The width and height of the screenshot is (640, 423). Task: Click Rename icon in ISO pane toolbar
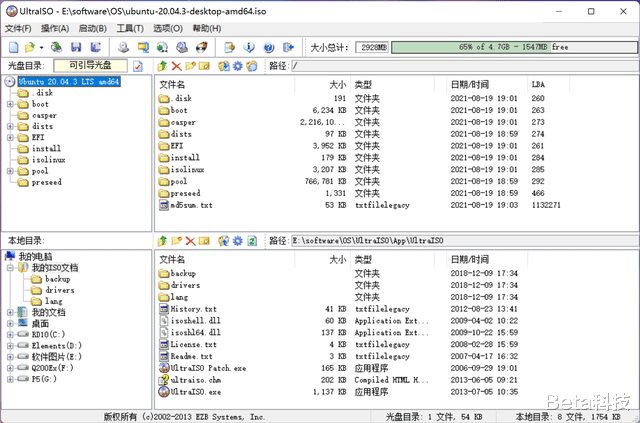coord(204,66)
